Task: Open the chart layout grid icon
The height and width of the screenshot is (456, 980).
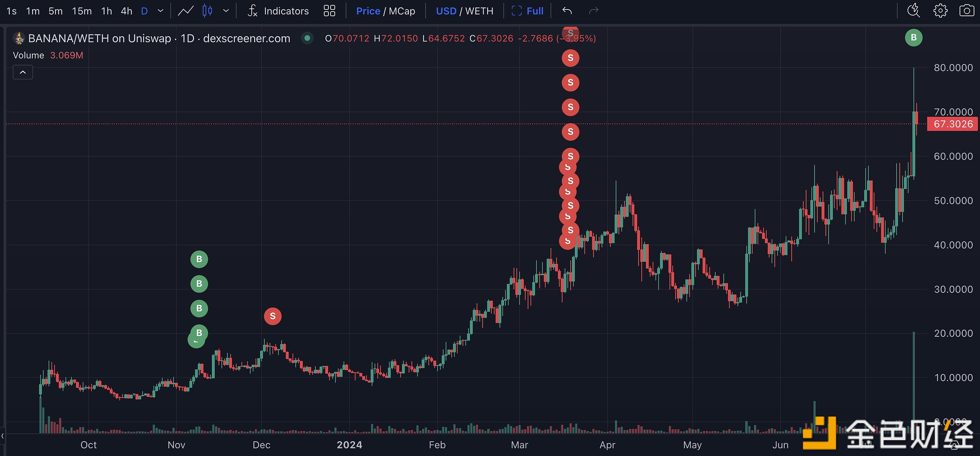Action: tap(329, 11)
